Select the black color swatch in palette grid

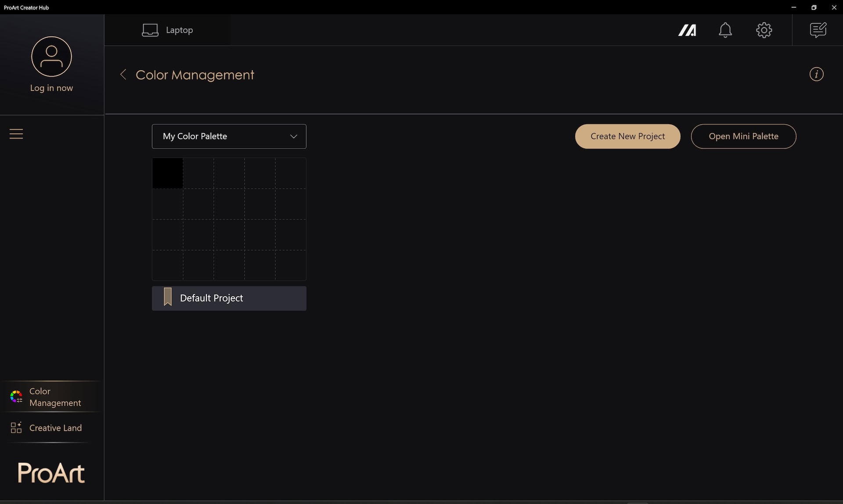coord(168,173)
